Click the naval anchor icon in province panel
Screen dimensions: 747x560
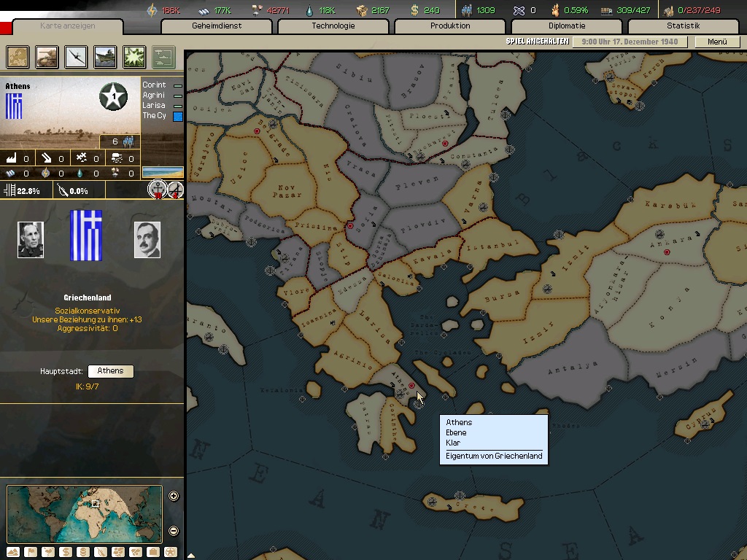[x=157, y=190]
